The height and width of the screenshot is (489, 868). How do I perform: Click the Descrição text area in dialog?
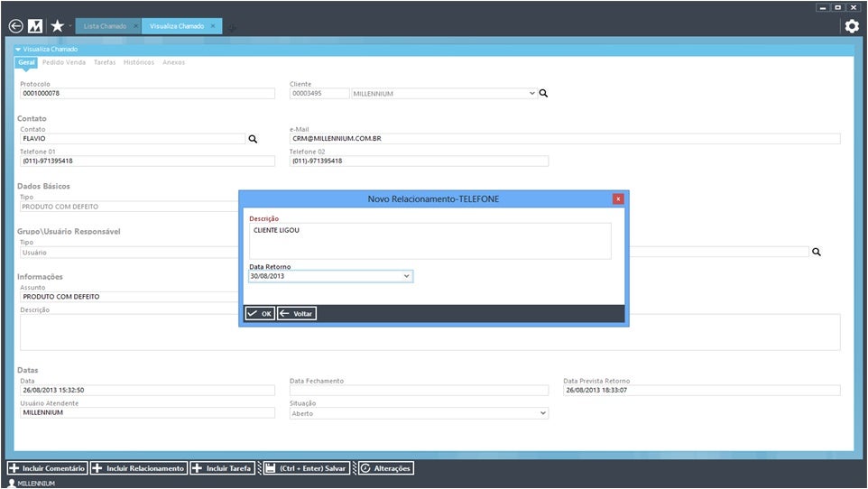(x=429, y=241)
